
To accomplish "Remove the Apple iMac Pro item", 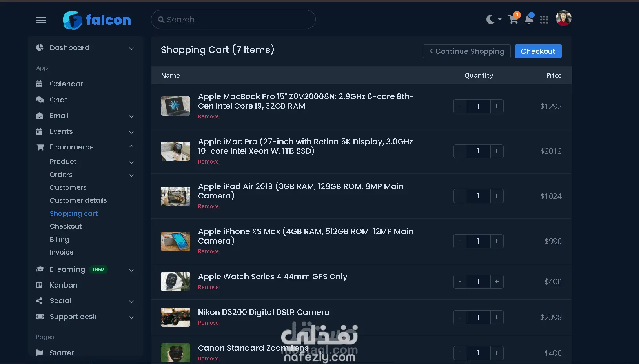I will click(208, 162).
